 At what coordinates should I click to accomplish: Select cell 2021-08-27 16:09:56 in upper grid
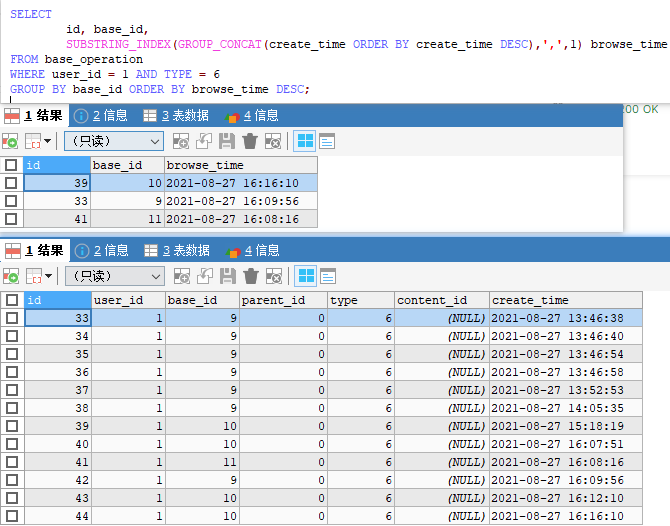[241, 201]
